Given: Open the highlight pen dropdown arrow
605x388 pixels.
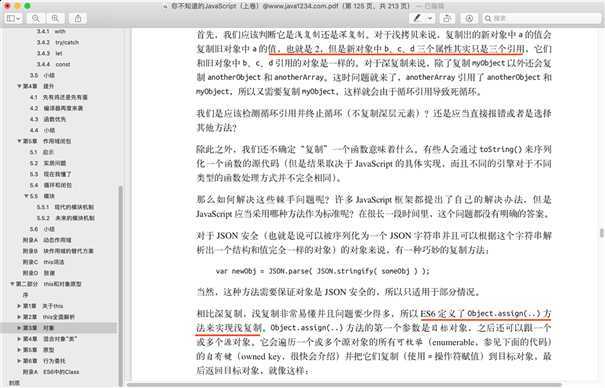Looking at the screenshot, I should 430,19.
